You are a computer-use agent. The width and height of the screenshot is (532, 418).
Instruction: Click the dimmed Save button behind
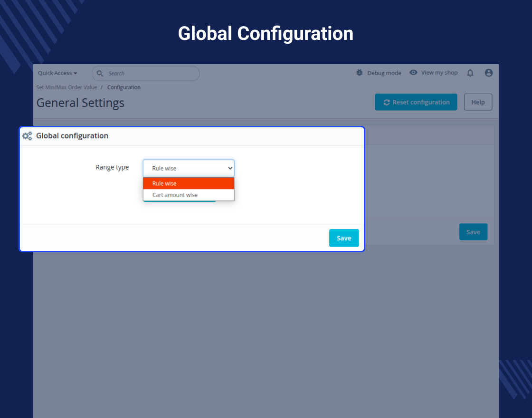pos(473,232)
